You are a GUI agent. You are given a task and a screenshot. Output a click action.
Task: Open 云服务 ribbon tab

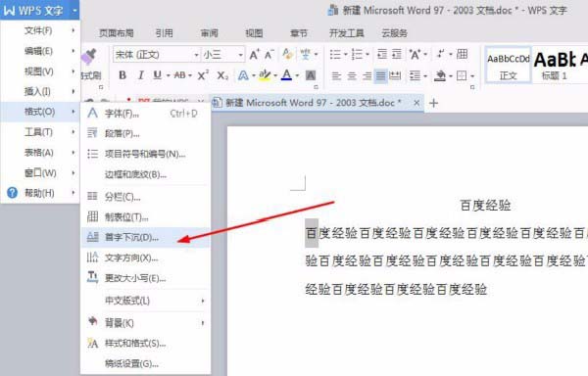pyautogui.click(x=394, y=33)
